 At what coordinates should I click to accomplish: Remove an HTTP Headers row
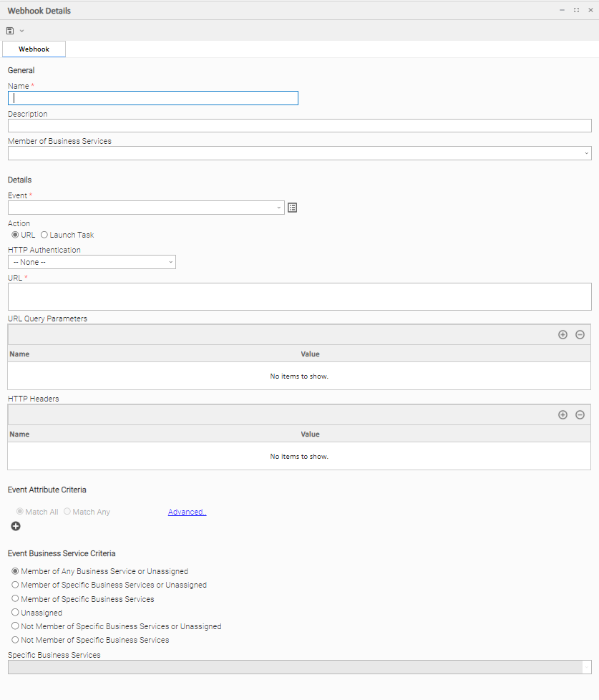580,415
